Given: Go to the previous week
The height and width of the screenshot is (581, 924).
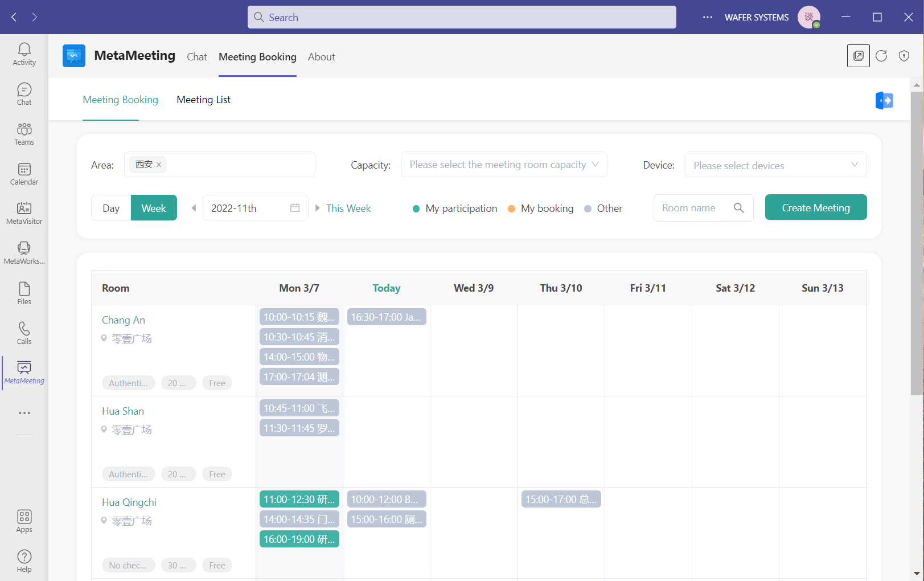Looking at the screenshot, I should click(x=194, y=208).
